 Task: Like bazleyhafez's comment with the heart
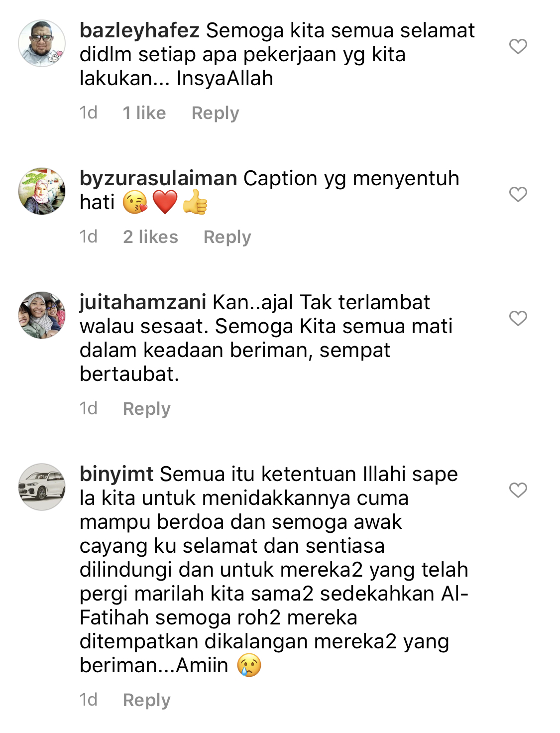click(x=518, y=46)
